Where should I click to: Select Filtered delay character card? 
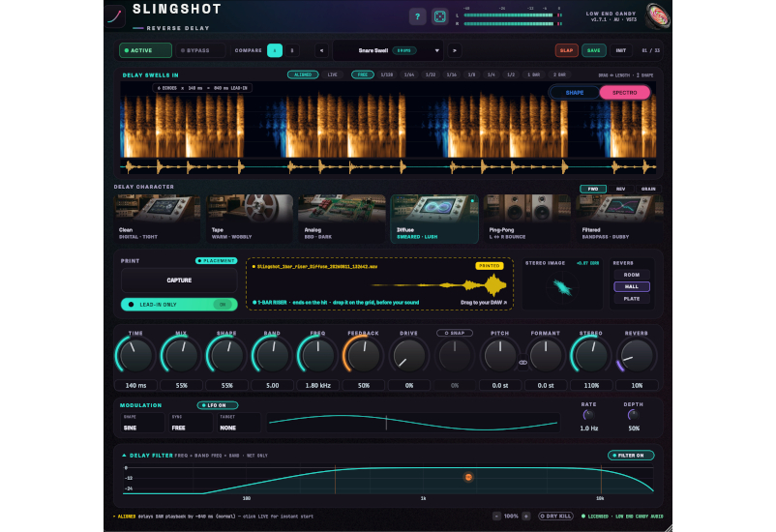coord(619,219)
